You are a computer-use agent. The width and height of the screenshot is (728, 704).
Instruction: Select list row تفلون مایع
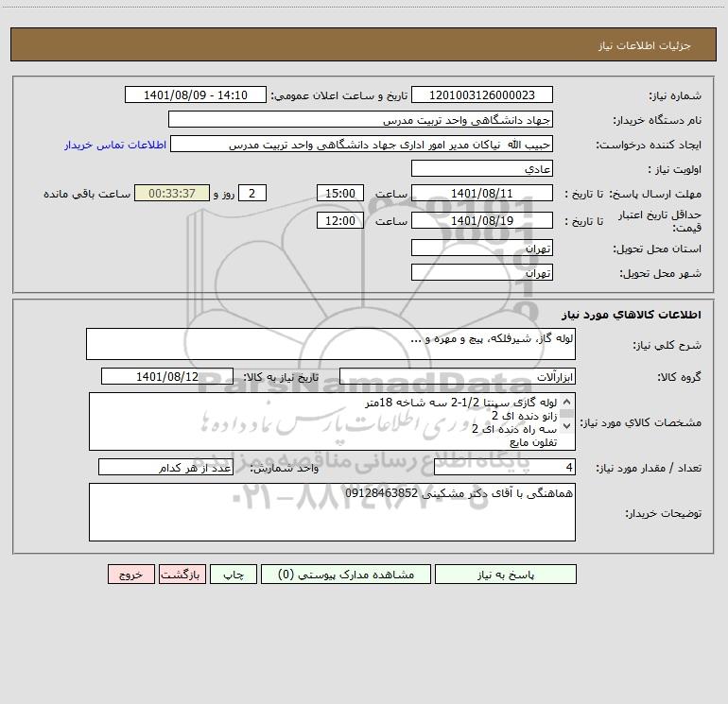(x=533, y=442)
